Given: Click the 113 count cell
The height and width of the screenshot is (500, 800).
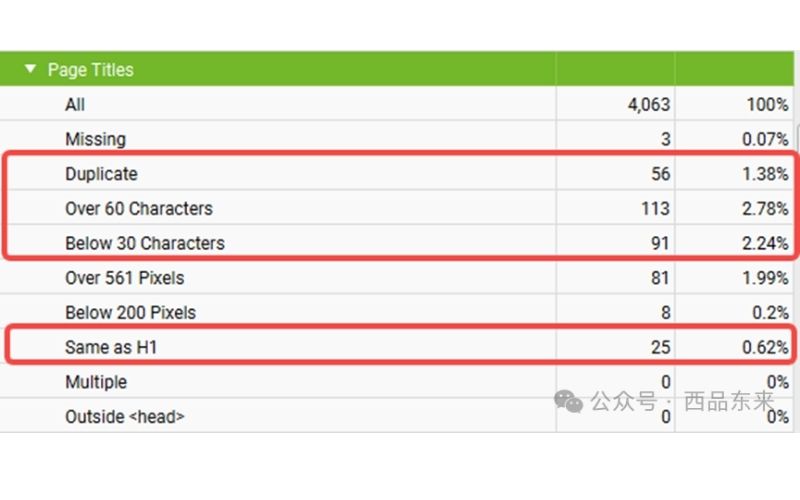Looking at the screenshot, I should click(655, 208).
